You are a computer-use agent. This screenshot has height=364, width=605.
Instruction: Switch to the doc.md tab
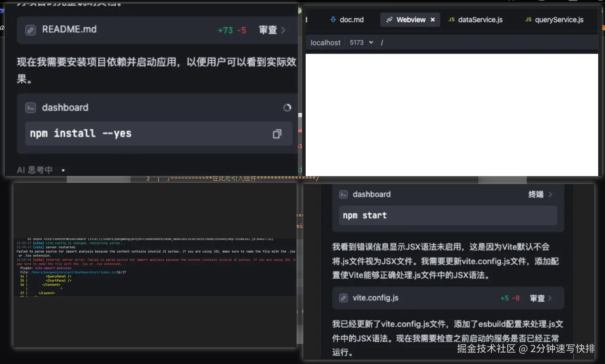click(347, 20)
